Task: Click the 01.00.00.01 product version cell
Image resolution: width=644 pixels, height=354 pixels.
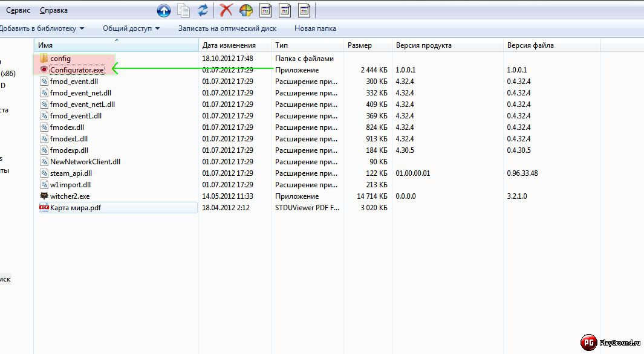Action: point(413,173)
